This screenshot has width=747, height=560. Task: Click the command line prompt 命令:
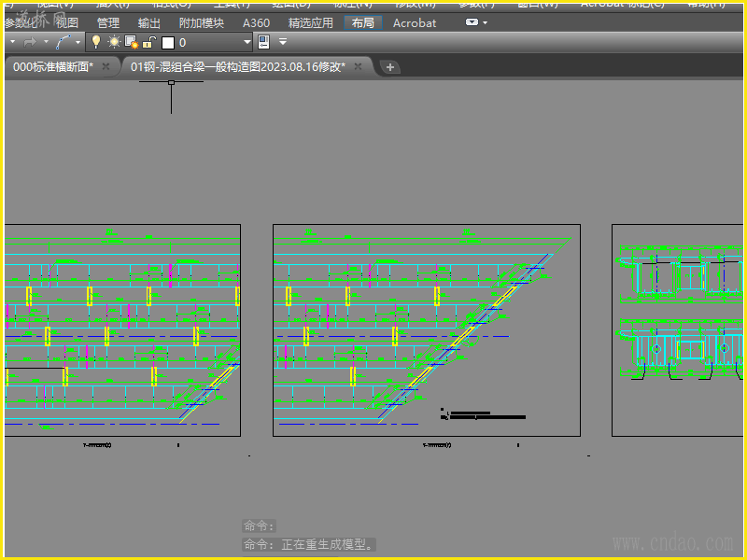260,525
